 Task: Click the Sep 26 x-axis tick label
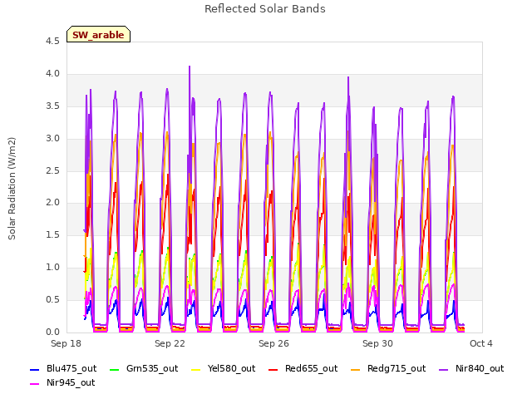pos(273,343)
